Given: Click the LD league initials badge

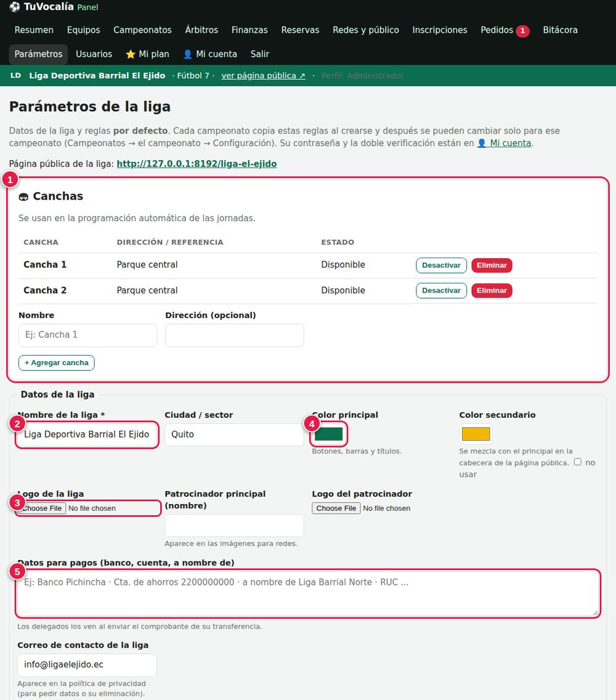Looking at the screenshot, I should click(15, 75).
